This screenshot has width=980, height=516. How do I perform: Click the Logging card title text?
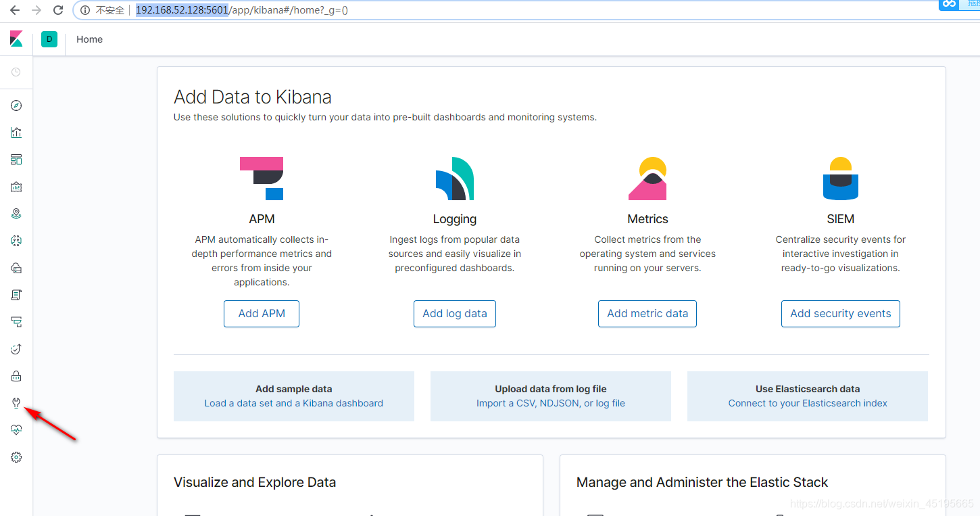455,219
